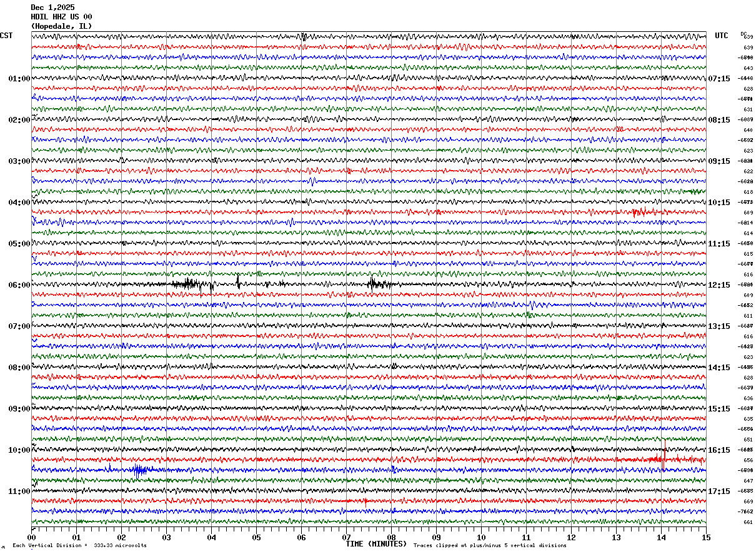This screenshot has width=756, height=554.
Task: Click the CST timezone header
Action: tap(6, 36)
